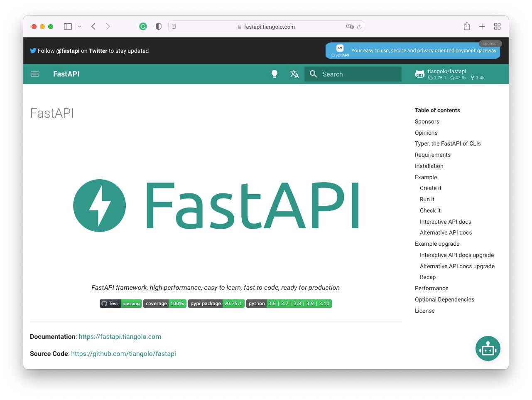The height and width of the screenshot is (400, 532).
Task: Open the chatbot robot button
Action: (488, 348)
